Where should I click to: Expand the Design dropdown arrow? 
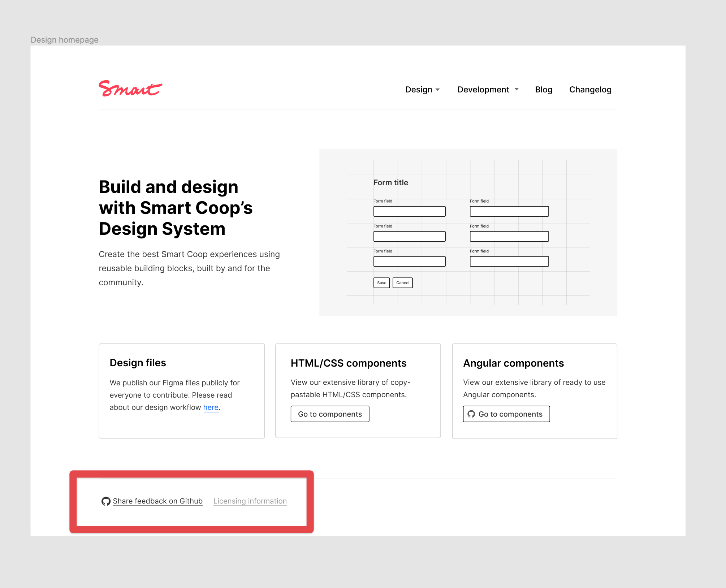438,90
